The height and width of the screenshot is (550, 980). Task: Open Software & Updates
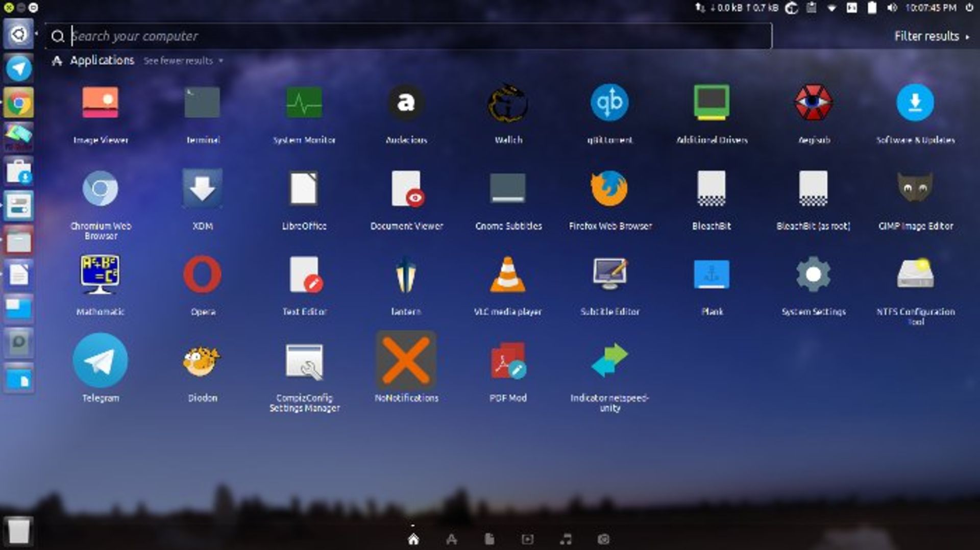coord(915,103)
